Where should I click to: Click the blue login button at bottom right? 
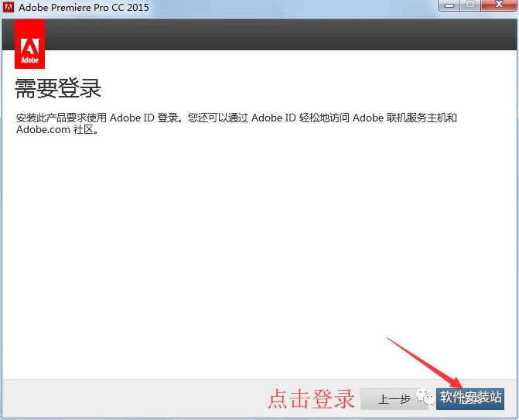tap(470, 399)
